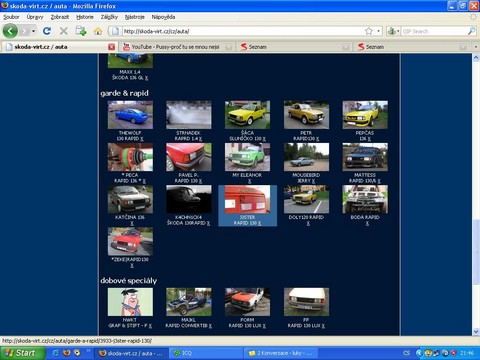Close the skoda-virt.cz tab with red X
480x360 pixels.
(112, 47)
